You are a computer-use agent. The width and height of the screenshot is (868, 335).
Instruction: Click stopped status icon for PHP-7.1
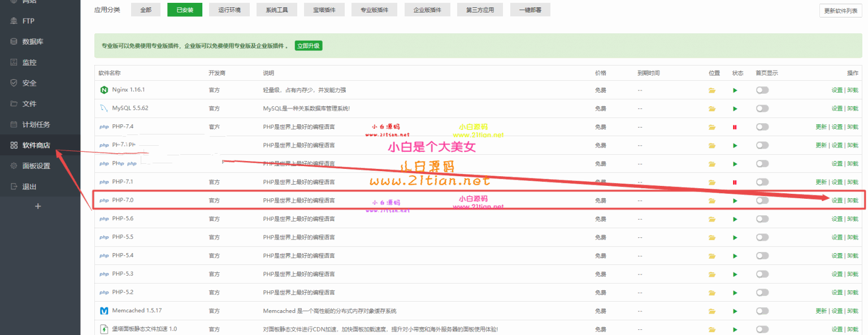pyautogui.click(x=735, y=182)
